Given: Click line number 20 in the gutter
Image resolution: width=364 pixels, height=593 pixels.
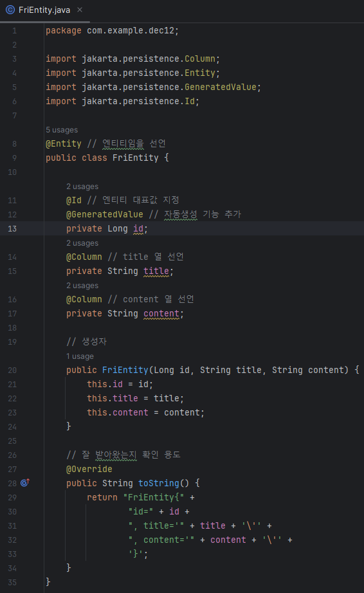Looking at the screenshot, I should coord(12,370).
